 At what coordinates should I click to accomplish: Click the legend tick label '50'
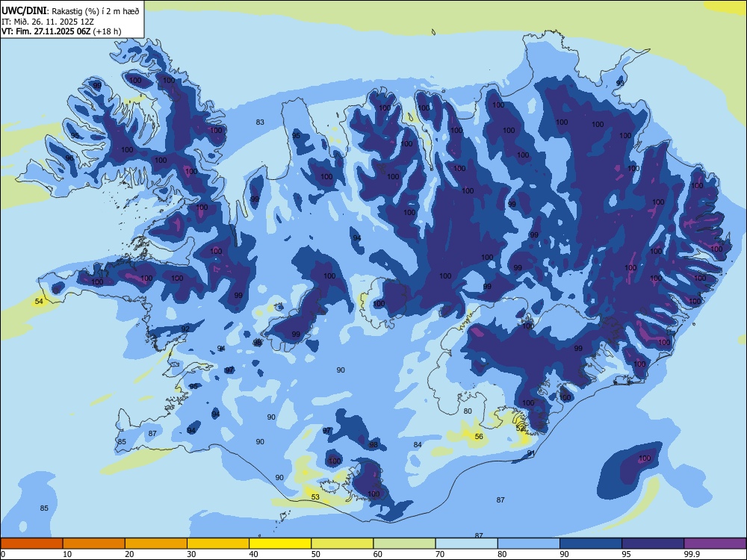[x=316, y=554]
